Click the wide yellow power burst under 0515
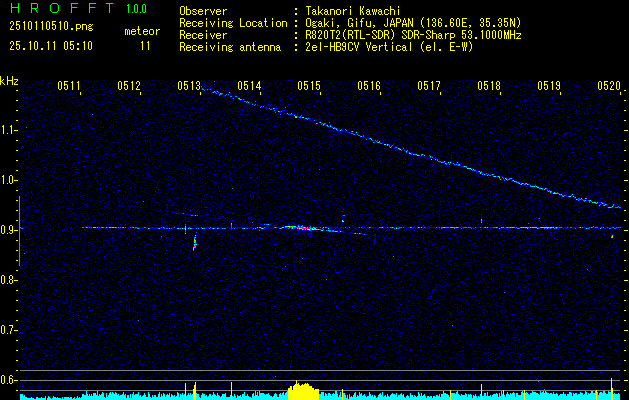 tap(304, 391)
